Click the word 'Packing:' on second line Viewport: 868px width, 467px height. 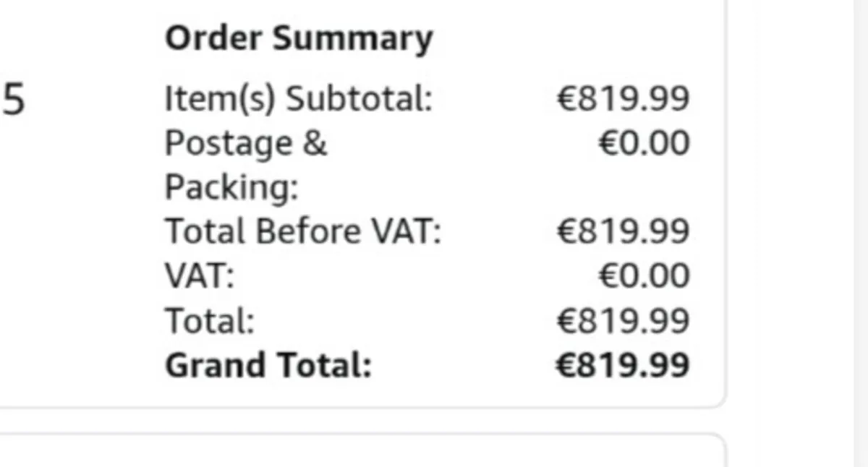coord(231,187)
